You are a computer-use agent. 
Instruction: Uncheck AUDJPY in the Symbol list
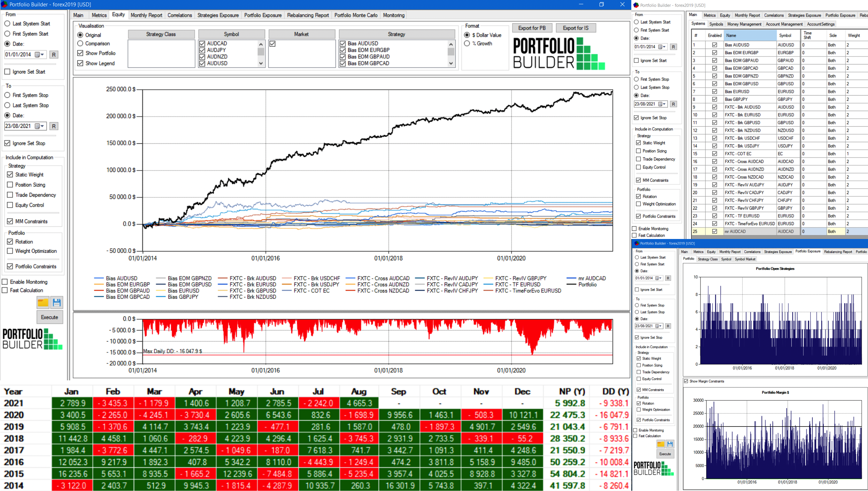point(202,50)
